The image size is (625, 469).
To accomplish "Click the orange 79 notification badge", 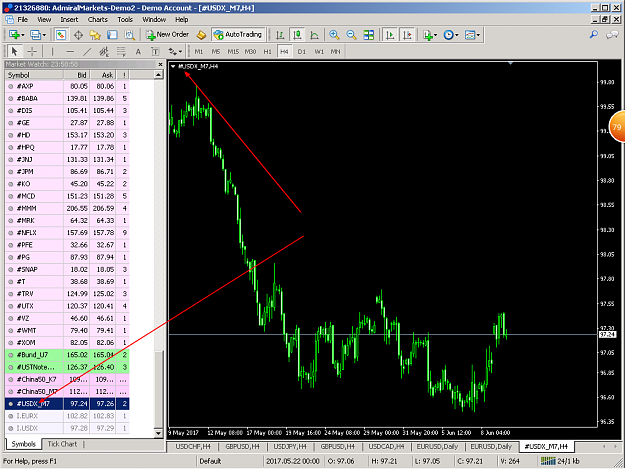I will coord(617,127).
